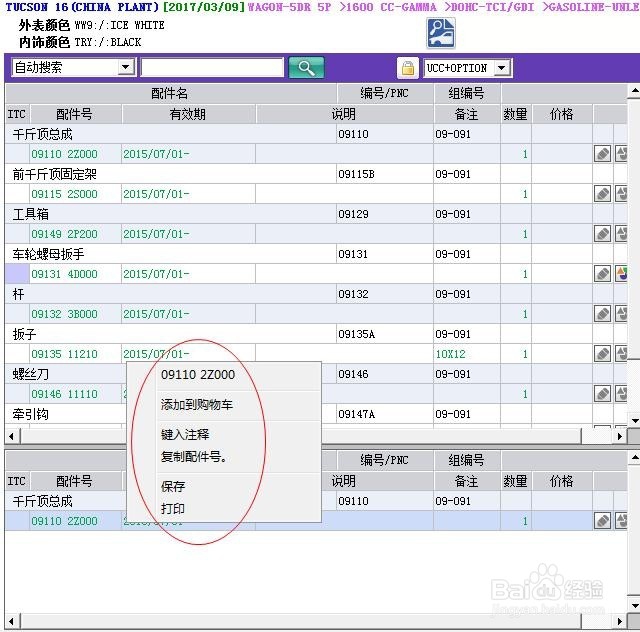Image resolution: width=640 pixels, height=632 pixels.
Task: Click down arrow of lower panel scrollbar
Action: [634, 605]
